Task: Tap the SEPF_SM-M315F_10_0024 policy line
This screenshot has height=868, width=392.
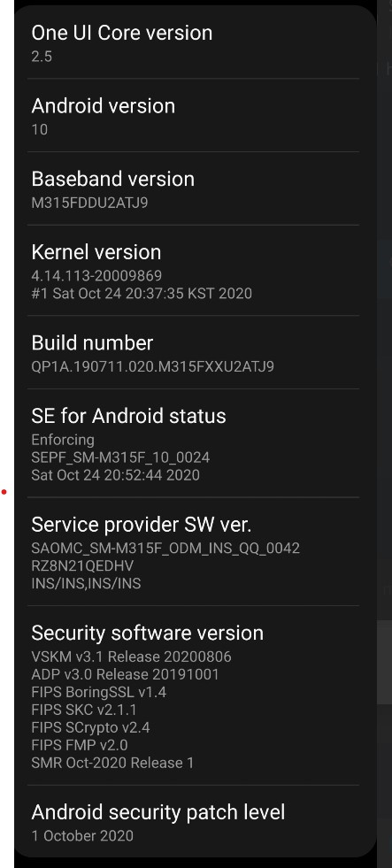Action: click(120, 457)
